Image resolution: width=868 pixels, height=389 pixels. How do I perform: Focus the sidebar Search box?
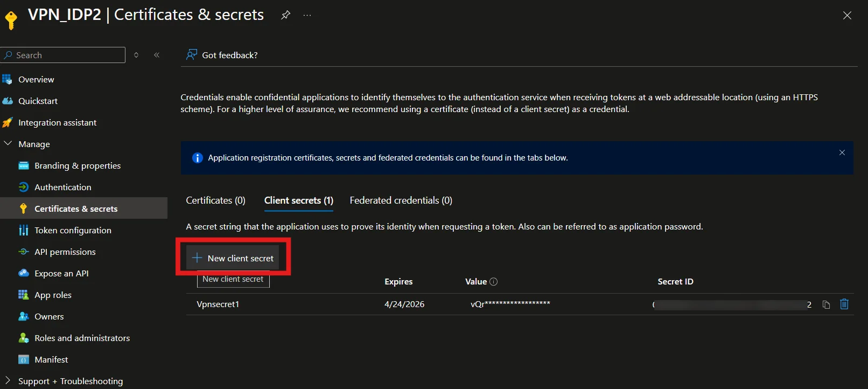tap(63, 55)
